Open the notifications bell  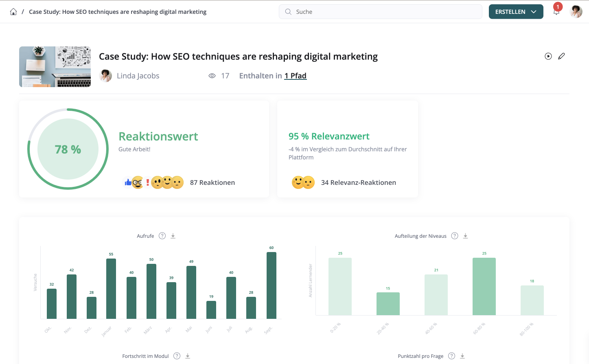coord(556,11)
